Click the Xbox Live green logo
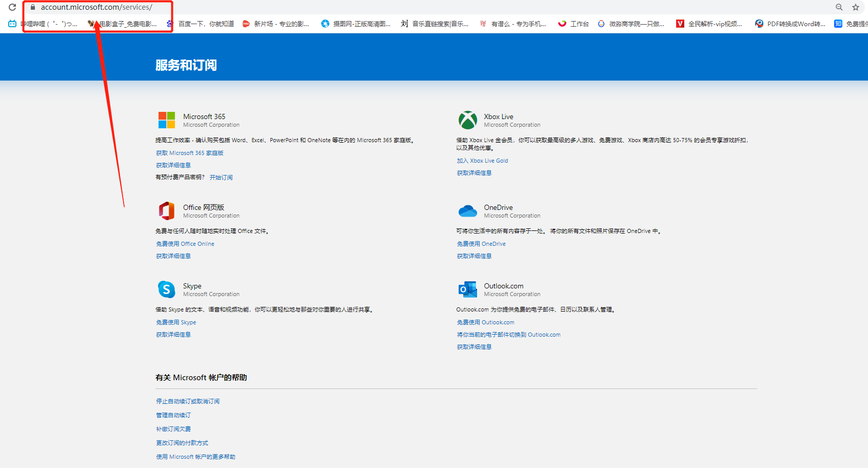Image resolution: width=868 pixels, height=468 pixels. (468, 120)
